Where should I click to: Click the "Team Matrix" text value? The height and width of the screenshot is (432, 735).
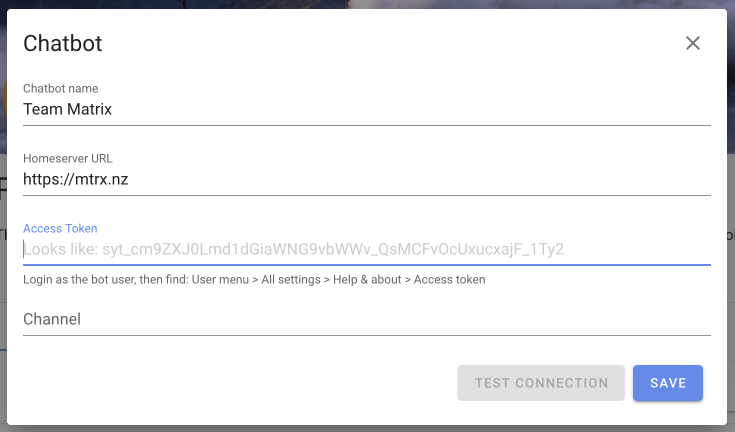68,109
